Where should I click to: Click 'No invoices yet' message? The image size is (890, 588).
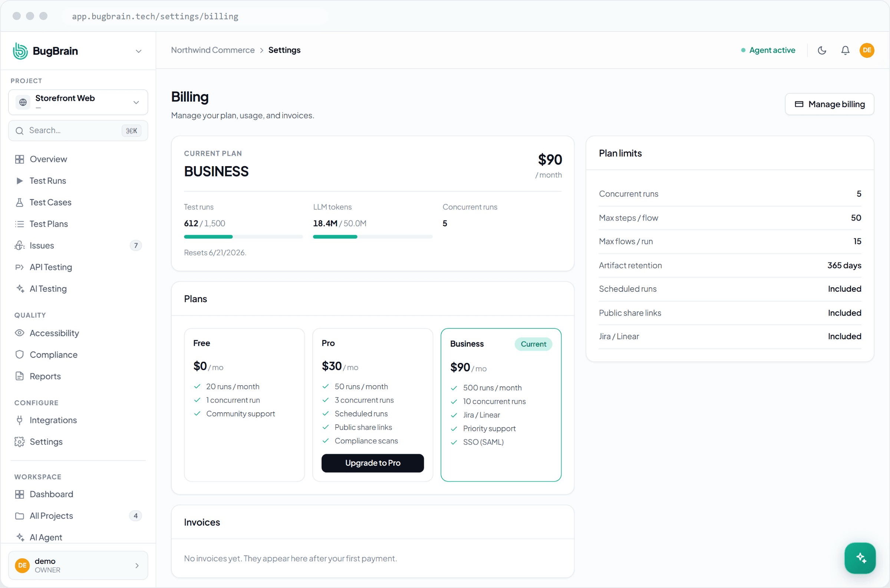(x=290, y=558)
